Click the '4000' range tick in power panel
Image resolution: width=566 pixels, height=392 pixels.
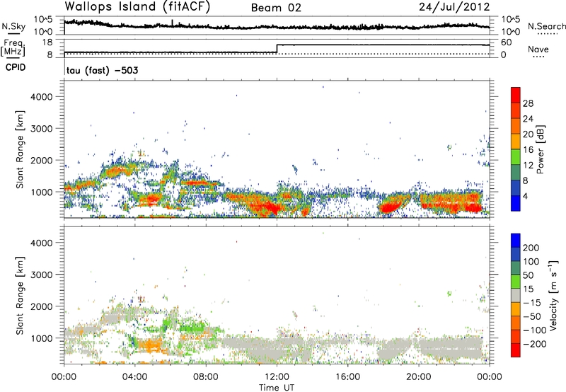42,97
